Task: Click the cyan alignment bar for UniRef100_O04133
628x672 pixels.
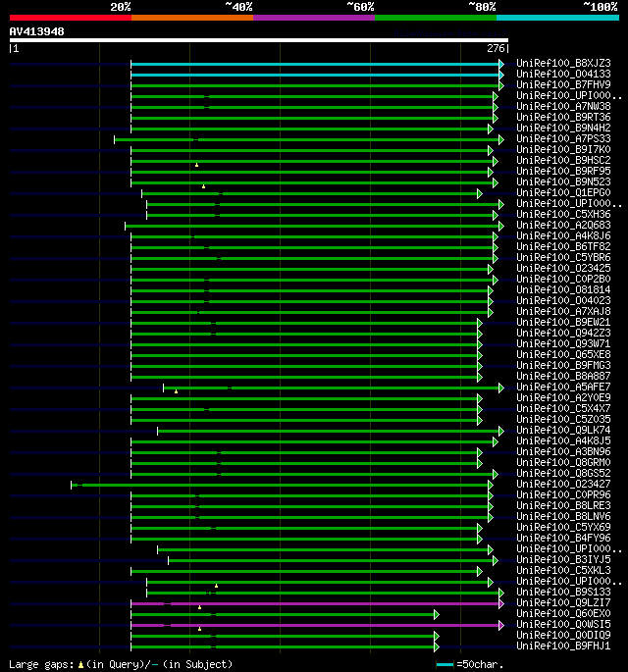Action: point(315,75)
